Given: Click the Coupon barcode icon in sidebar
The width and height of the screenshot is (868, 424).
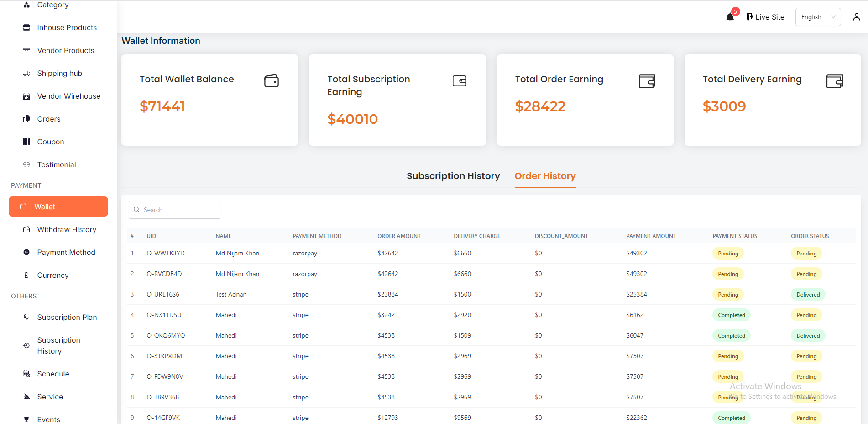Looking at the screenshot, I should pyautogui.click(x=26, y=142).
